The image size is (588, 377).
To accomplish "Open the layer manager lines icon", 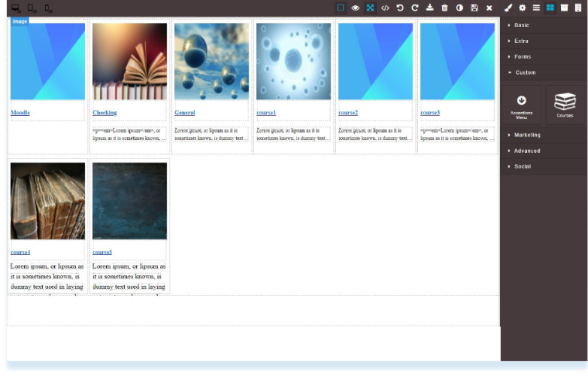I will [x=536, y=8].
